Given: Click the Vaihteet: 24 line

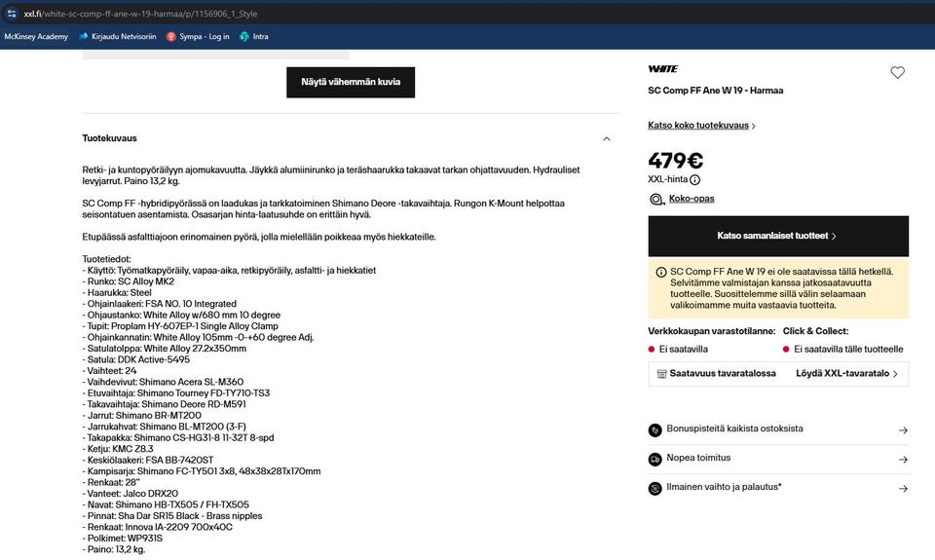Looking at the screenshot, I should pos(109,371).
